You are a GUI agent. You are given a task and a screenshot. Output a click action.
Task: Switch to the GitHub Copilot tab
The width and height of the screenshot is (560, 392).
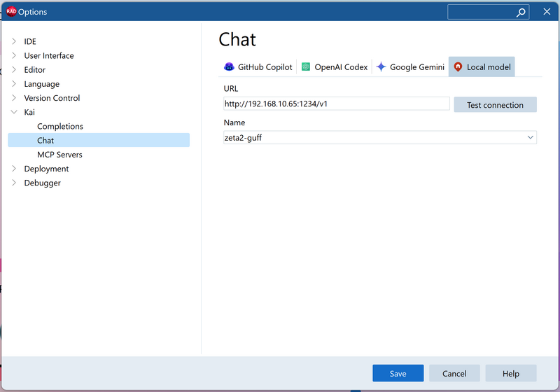pyautogui.click(x=258, y=66)
